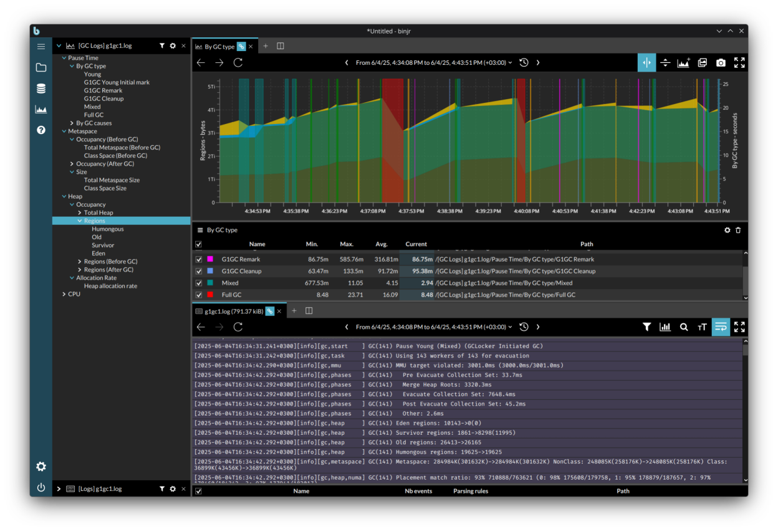Screen dimensions: 778x532
Task: Open the charts icon in the left sidebar
Action: [x=41, y=110]
